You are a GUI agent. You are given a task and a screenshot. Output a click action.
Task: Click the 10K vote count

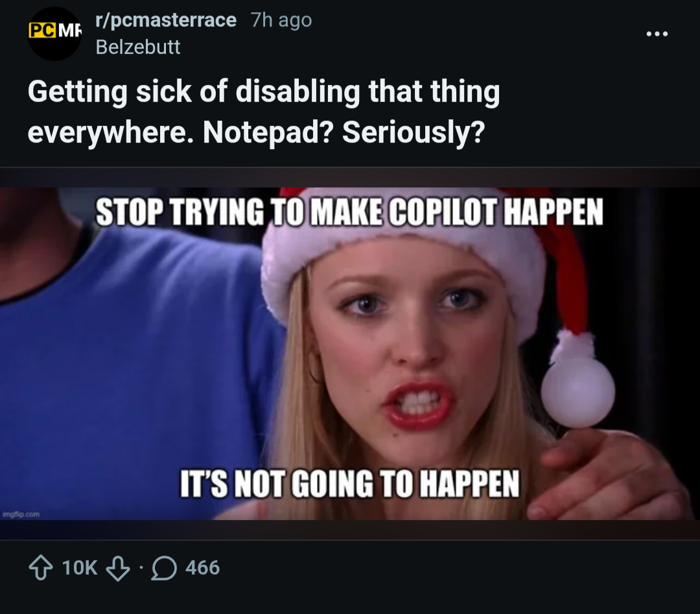click(80, 568)
